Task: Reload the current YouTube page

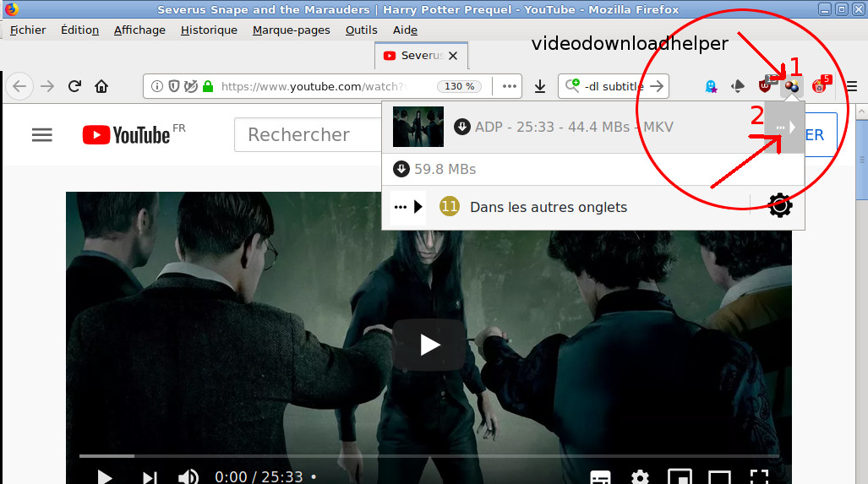Action: [x=74, y=86]
